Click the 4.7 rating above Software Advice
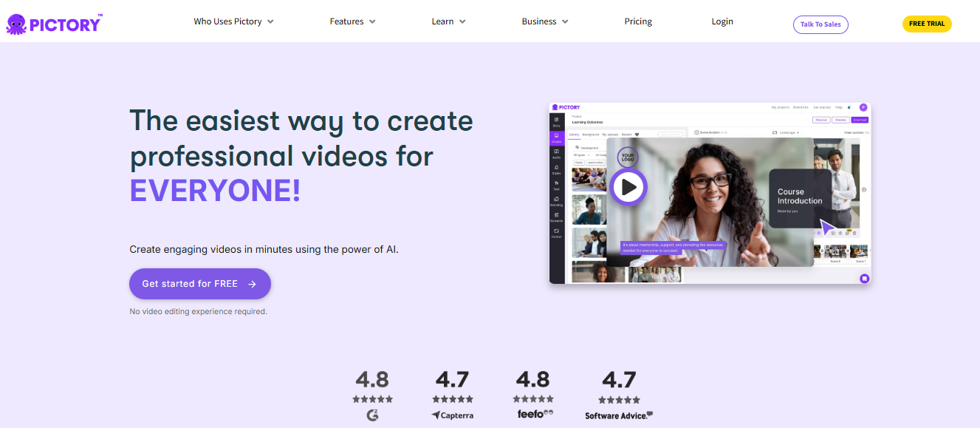 coord(619,380)
